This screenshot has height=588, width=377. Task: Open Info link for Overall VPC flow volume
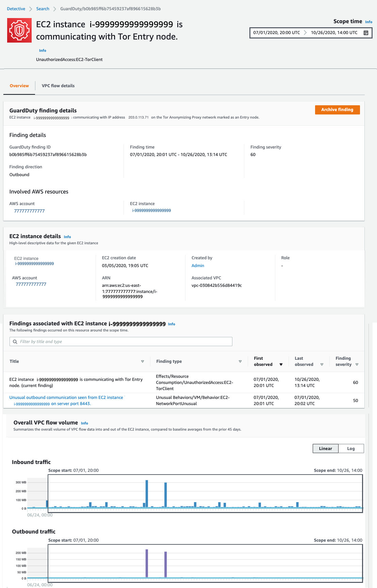pos(84,423)
